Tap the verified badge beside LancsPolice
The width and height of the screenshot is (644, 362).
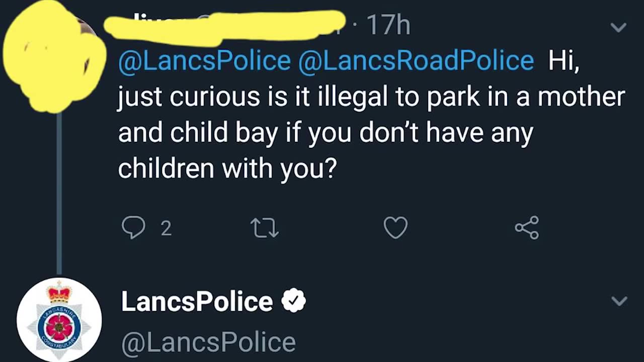tap(293, 301)
